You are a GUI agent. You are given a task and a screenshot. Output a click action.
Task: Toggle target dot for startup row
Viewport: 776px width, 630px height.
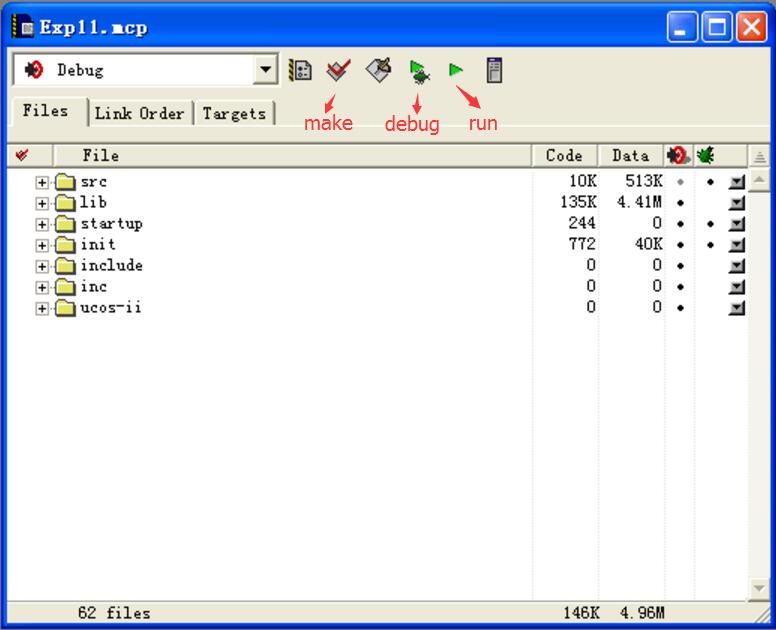(680, 224)
